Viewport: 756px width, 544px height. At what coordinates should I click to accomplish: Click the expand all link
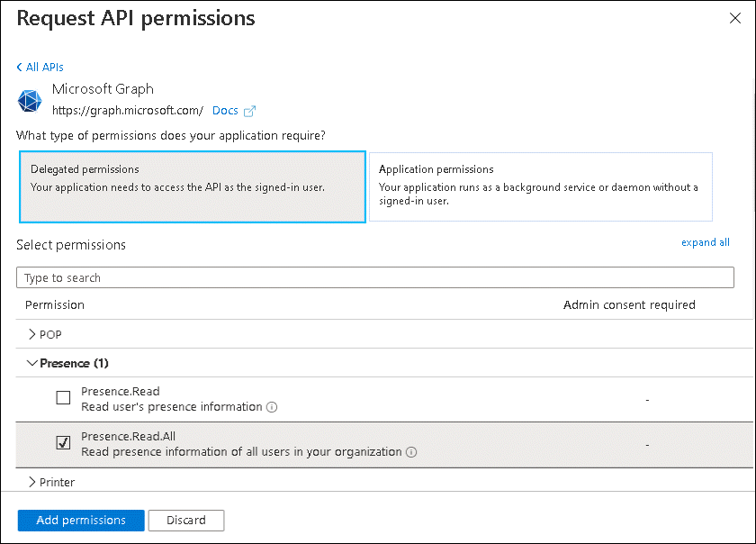pos(705,242)
